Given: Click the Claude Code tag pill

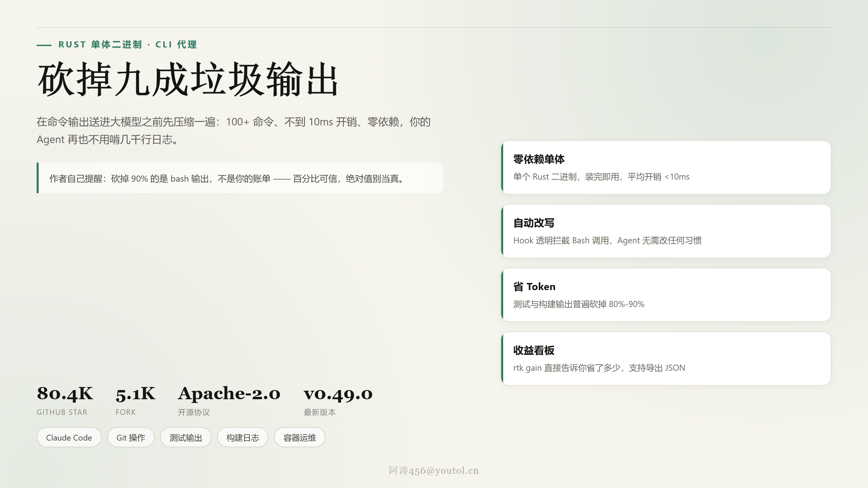Looking at the screenshot, I should pyautogui.click(x=69, y=437).
